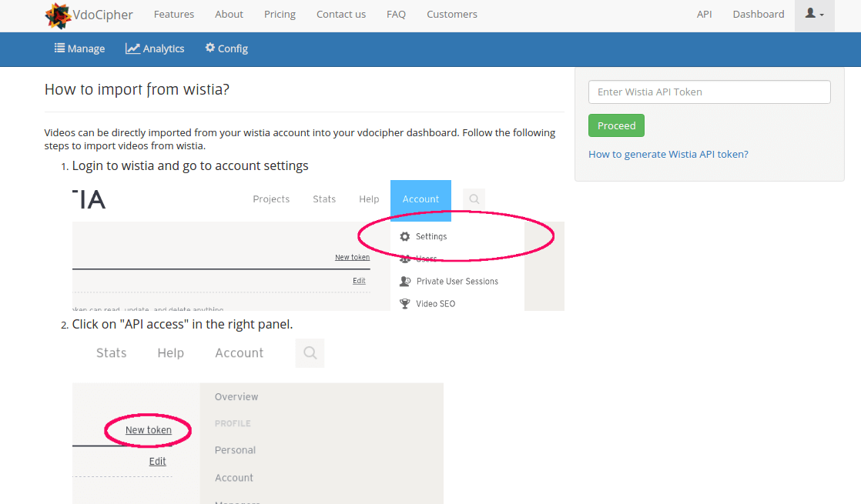Open 'How to generate Wistia API token?' link

[668, 154]
